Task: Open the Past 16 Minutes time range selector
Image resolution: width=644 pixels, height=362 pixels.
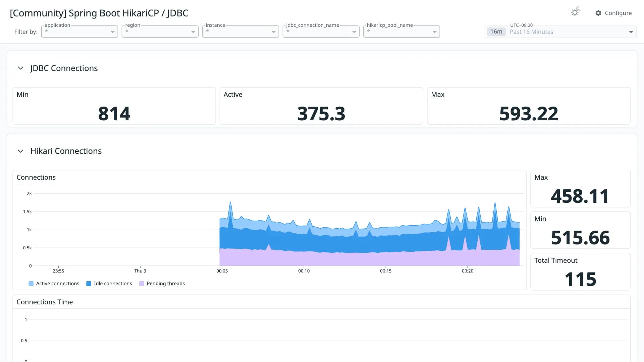Action: [x=560, y=32]
